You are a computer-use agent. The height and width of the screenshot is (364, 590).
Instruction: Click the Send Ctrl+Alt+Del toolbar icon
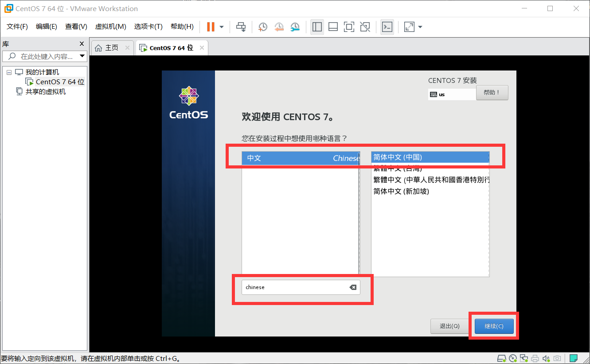tap(241, 27)
